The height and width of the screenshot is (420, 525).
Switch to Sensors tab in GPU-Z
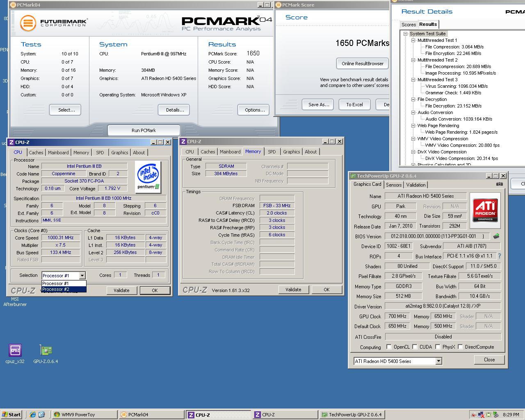[x=394, y=185]
